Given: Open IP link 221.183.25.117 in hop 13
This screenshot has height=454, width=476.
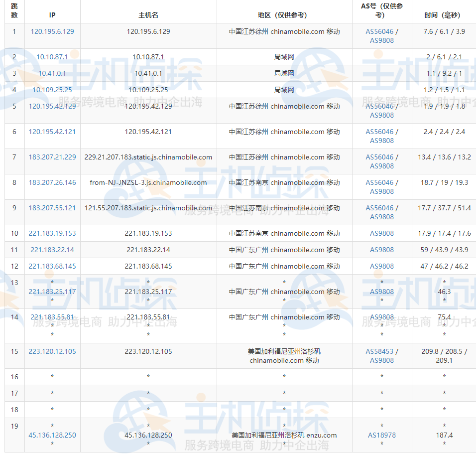Looking at the screenshot, I should 52,292.
